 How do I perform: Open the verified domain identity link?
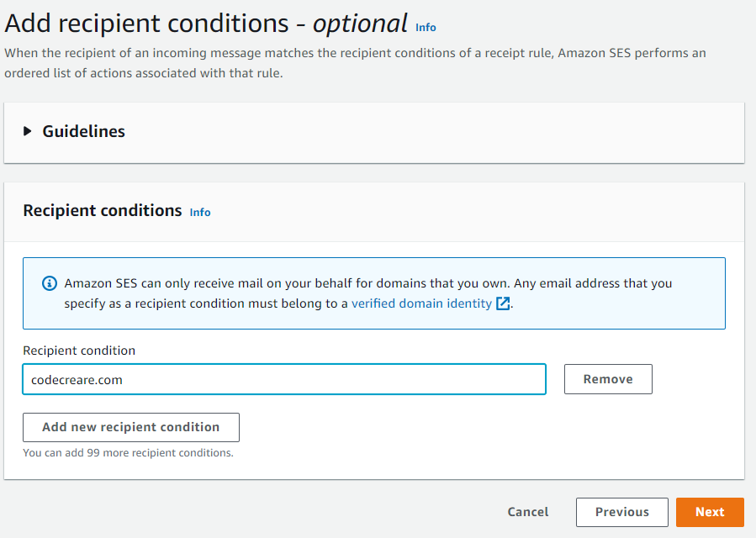click(421, 303)
